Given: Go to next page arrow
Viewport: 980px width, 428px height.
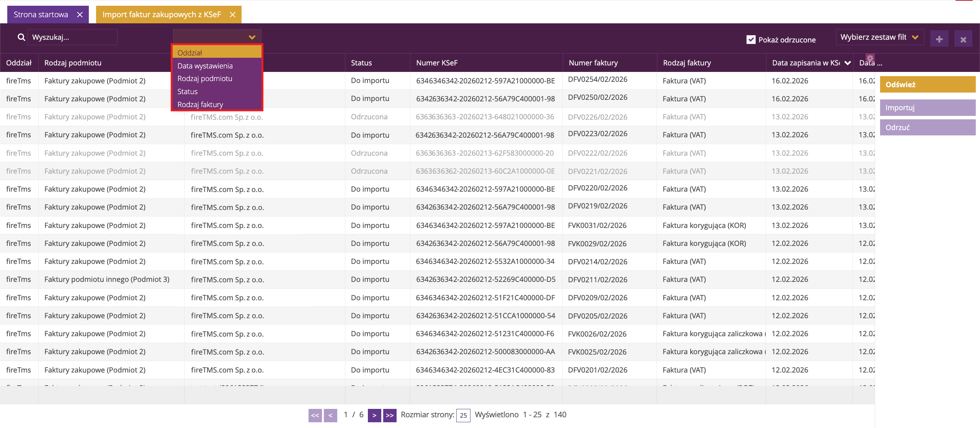Looking at the screenshot, I should coord(374,415).
